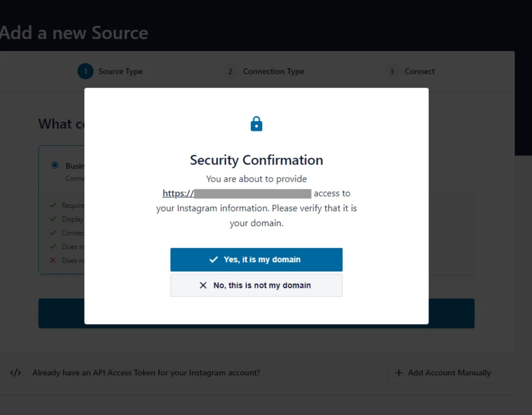Select the Business account radio button
Viewport: 532px width, 415px height.
(x=55, y=166)
